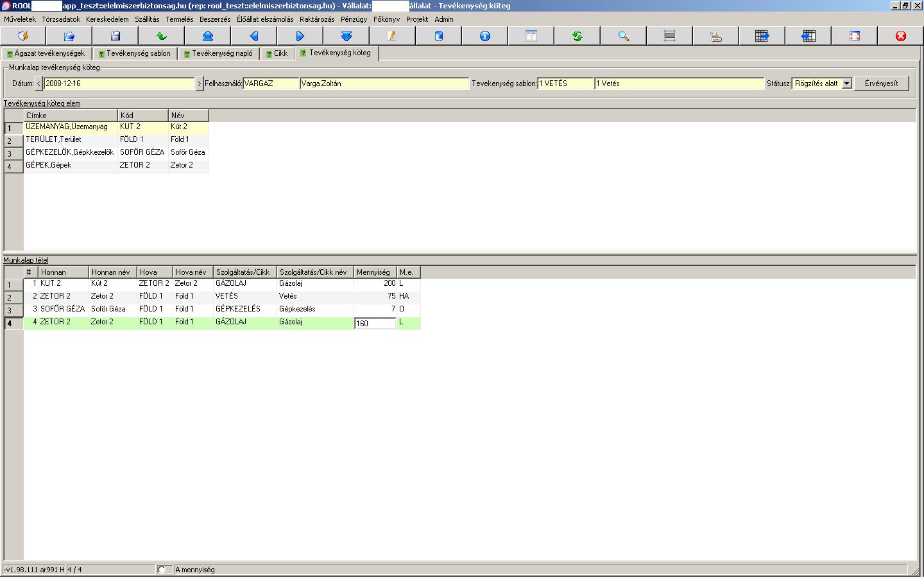Open the Termelés menu

[180, 19]
